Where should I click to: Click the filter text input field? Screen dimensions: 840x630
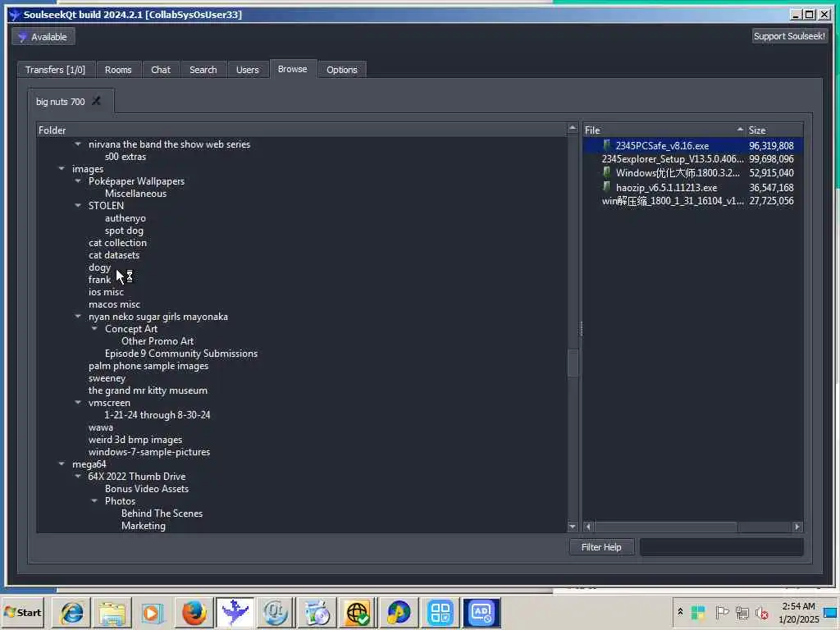coord(722,547)
